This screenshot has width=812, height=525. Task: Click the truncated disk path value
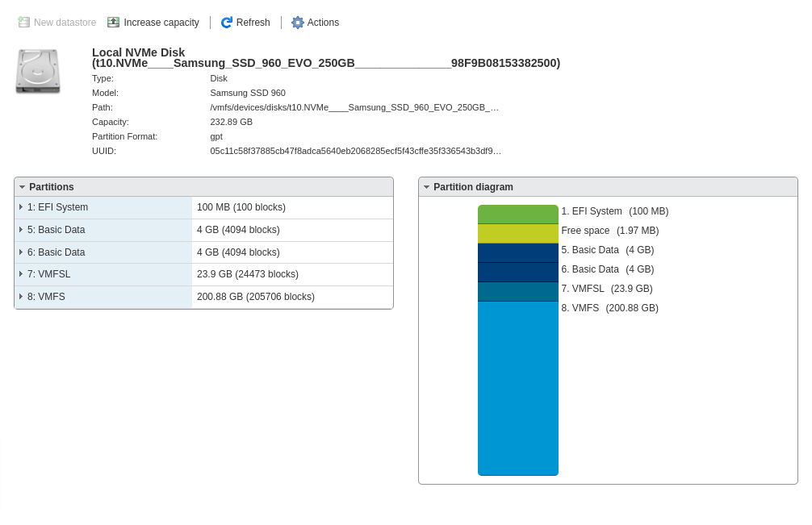(354, 107)
